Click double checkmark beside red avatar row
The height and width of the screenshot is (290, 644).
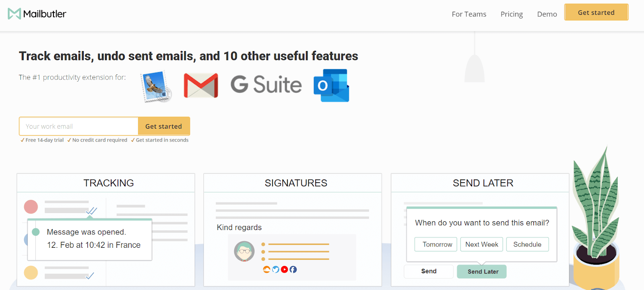[91, 210]
